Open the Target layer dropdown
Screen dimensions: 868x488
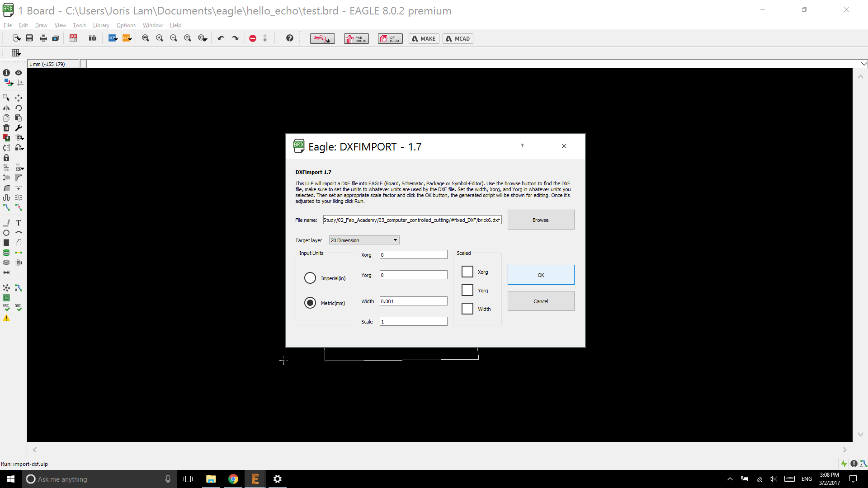[x=364, y=240]
